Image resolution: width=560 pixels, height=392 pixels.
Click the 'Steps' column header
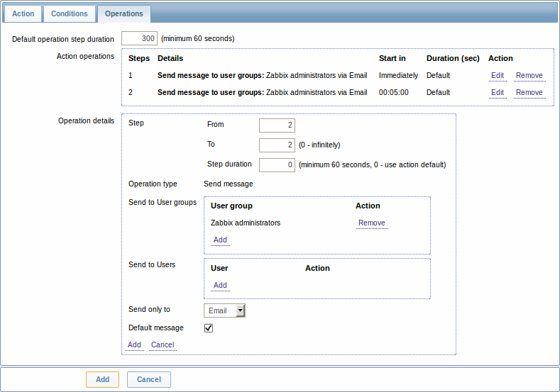tap(139, 59)
